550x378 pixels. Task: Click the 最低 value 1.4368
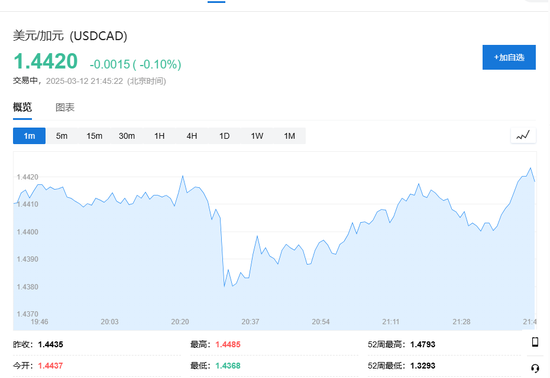tap(228, 366)
